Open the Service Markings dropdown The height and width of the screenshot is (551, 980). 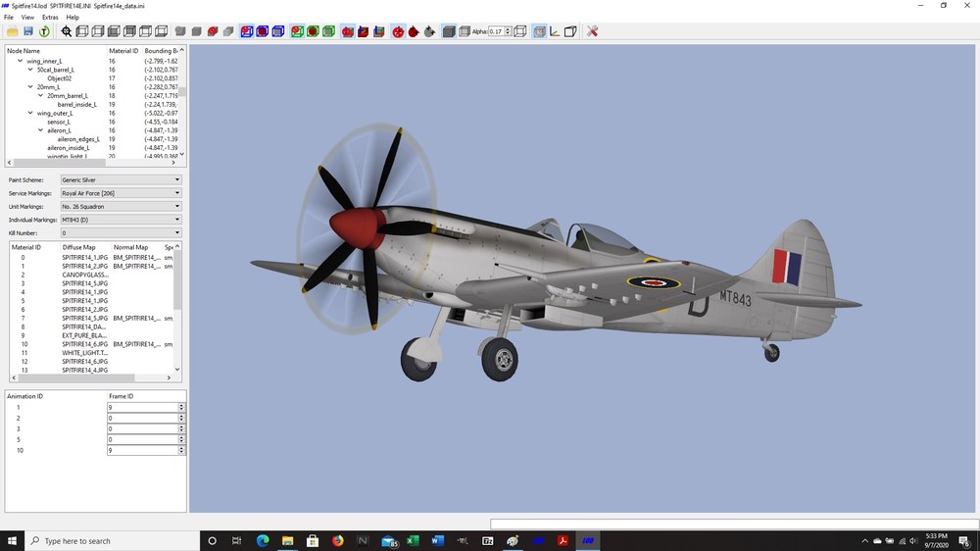tap(121, 193)
